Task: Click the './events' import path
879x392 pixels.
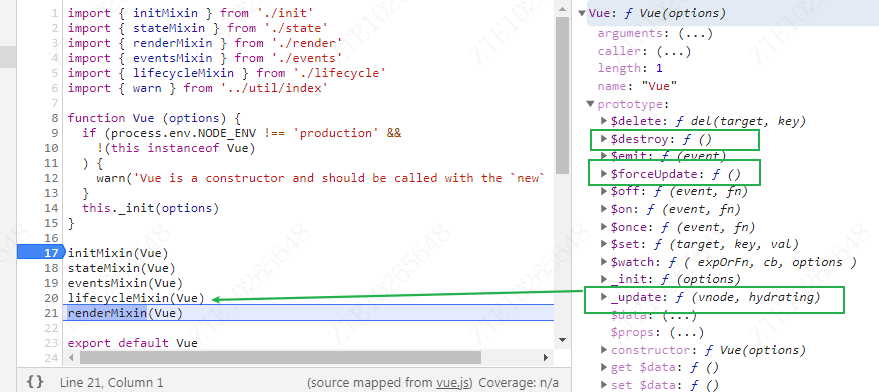Action: 306,58
